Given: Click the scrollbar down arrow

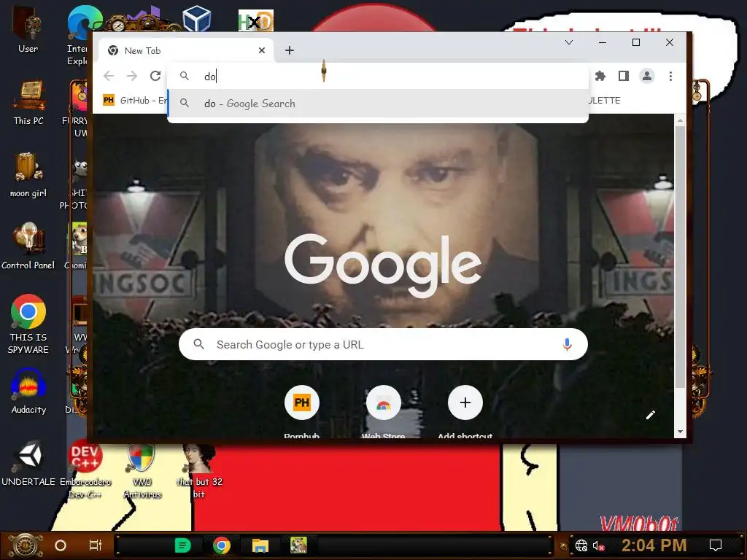Looking at the screenshot, I should (680, 432).
